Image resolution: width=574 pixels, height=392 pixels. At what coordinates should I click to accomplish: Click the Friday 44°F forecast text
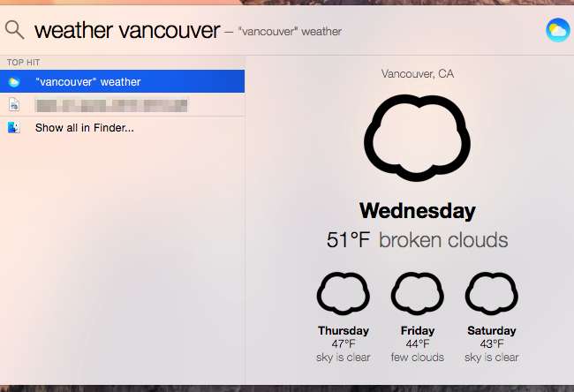[x=418, y=344]
